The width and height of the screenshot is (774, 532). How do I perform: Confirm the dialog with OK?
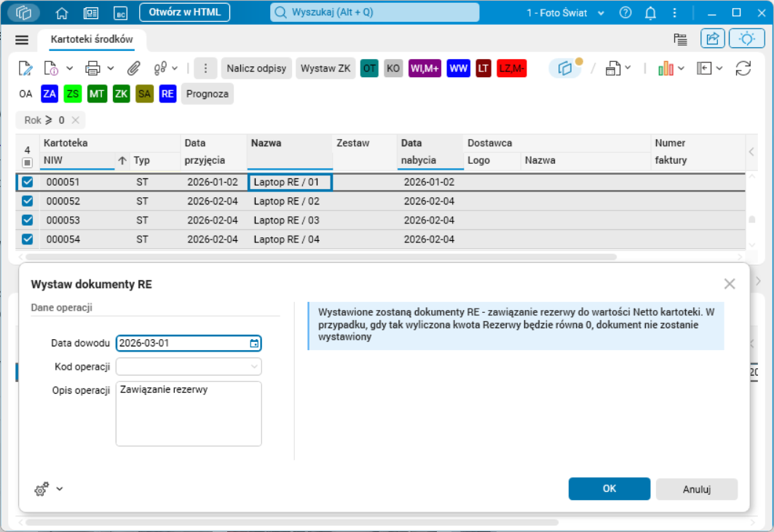[609, 488]
